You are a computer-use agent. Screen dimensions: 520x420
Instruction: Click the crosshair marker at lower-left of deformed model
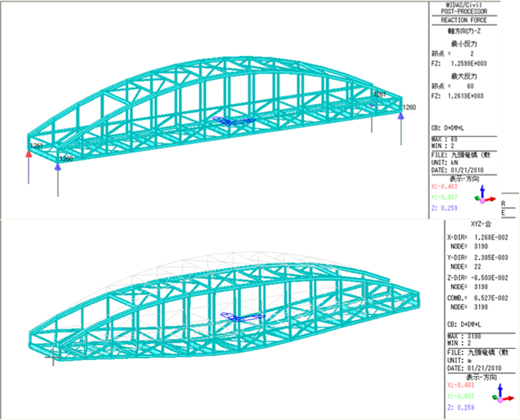point(54,353)
